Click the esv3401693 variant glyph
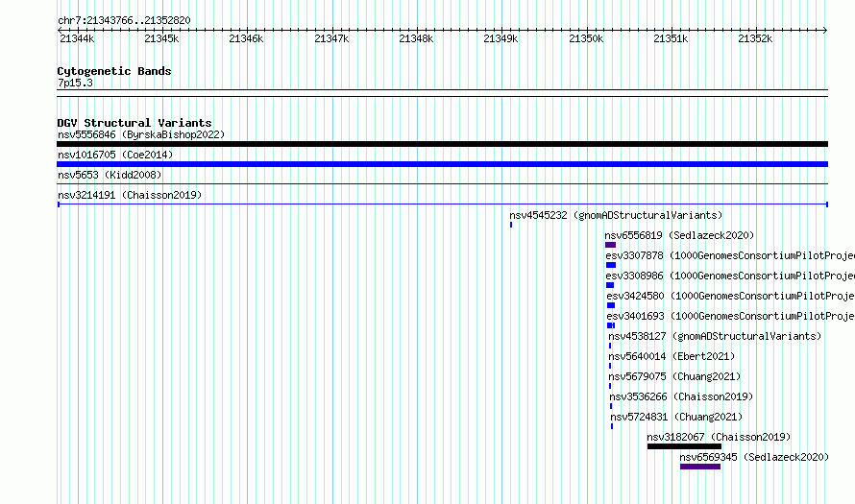The image size is (855, 504). (x=611, y=325)
